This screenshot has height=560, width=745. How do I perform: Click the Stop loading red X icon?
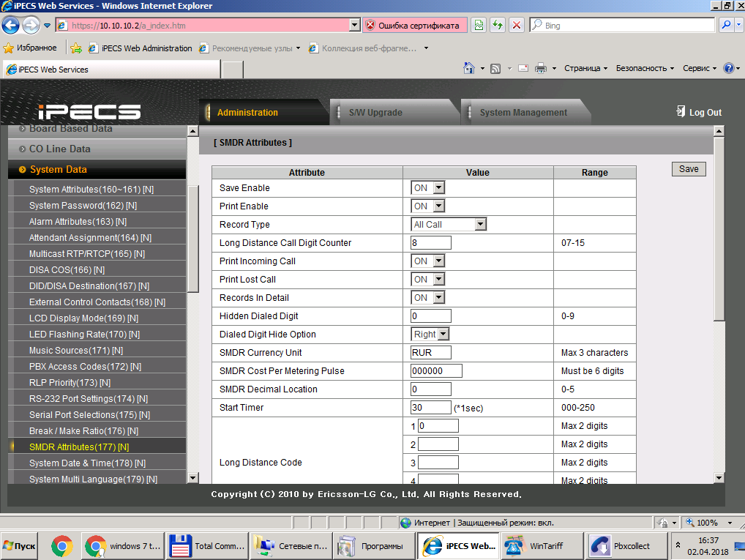point(517,26)
